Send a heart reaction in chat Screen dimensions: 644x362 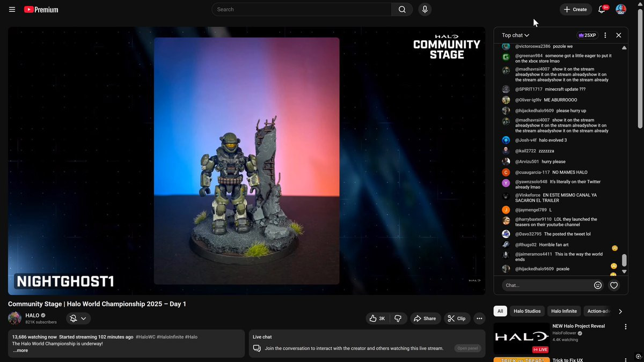[x=614, y=285]
